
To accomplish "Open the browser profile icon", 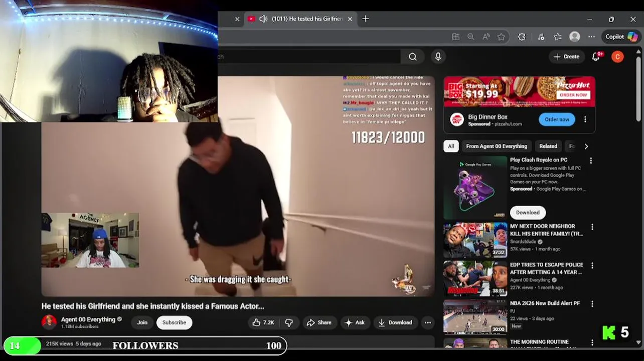I will (575, 37).
